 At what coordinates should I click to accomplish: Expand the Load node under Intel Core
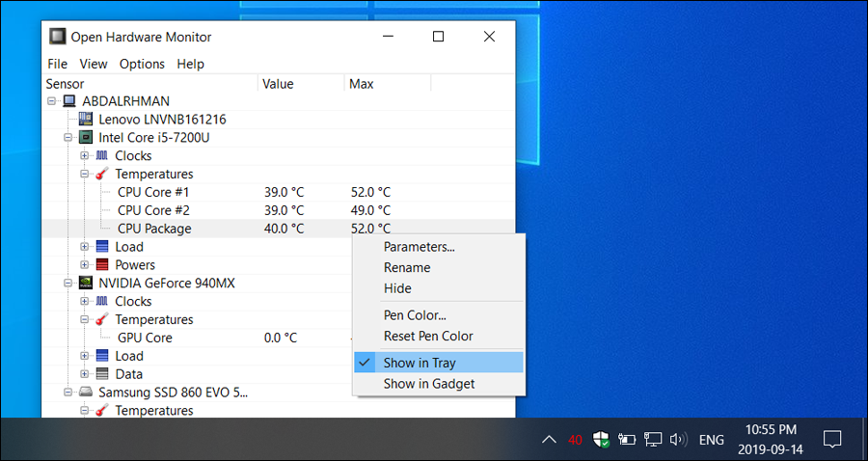pos(84,247)
